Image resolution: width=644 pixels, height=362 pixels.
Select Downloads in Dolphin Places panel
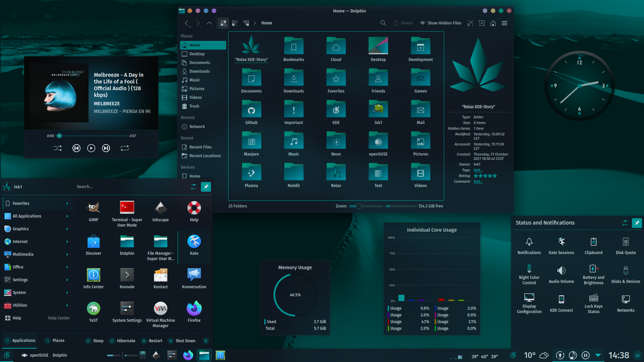(x=203, y=71)
